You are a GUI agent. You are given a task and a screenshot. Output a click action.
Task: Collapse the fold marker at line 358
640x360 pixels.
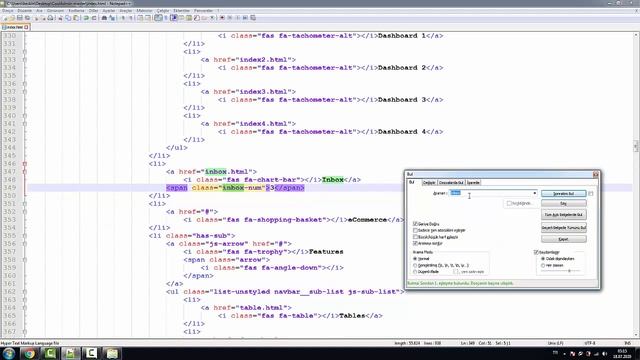point(24,260)
